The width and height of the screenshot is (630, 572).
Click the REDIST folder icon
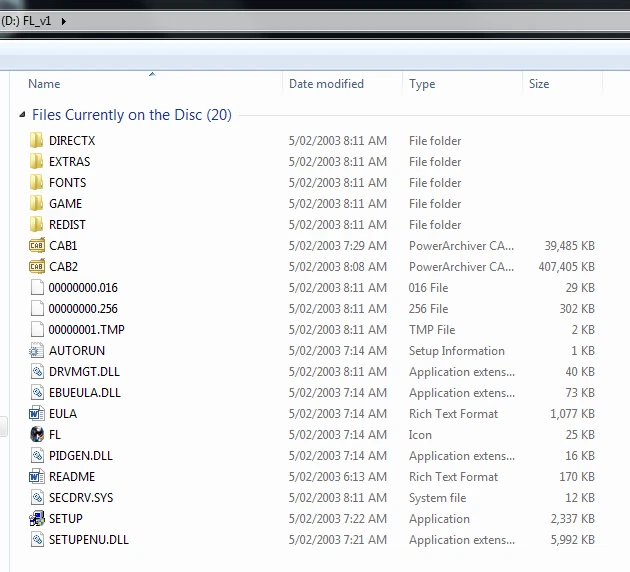click(37, 225)
